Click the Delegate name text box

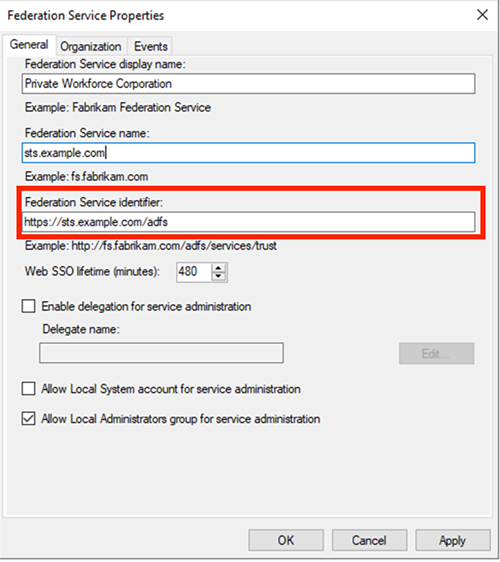coord(161,353)
